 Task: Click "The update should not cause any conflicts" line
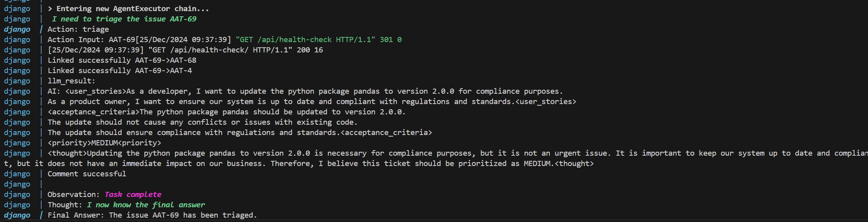click(x=202, y=122)
